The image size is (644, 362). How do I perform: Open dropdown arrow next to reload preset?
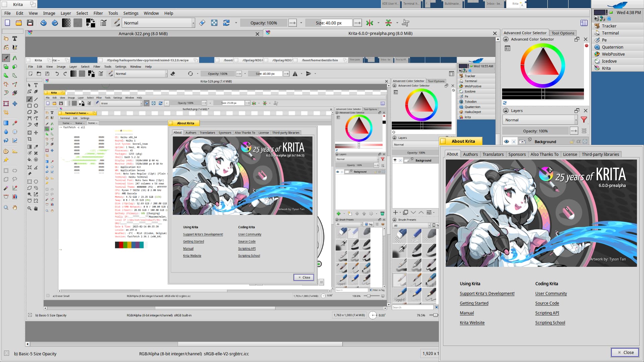(236, 23)
